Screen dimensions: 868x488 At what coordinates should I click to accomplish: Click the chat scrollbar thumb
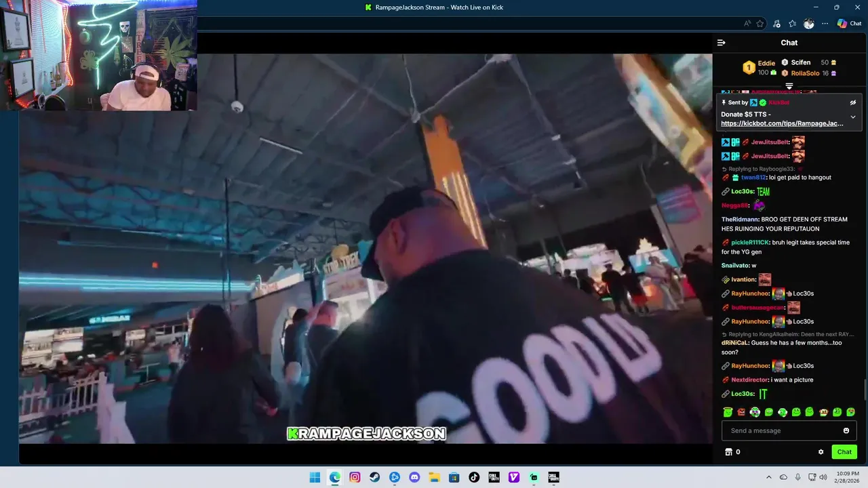[x=865, y=390]
